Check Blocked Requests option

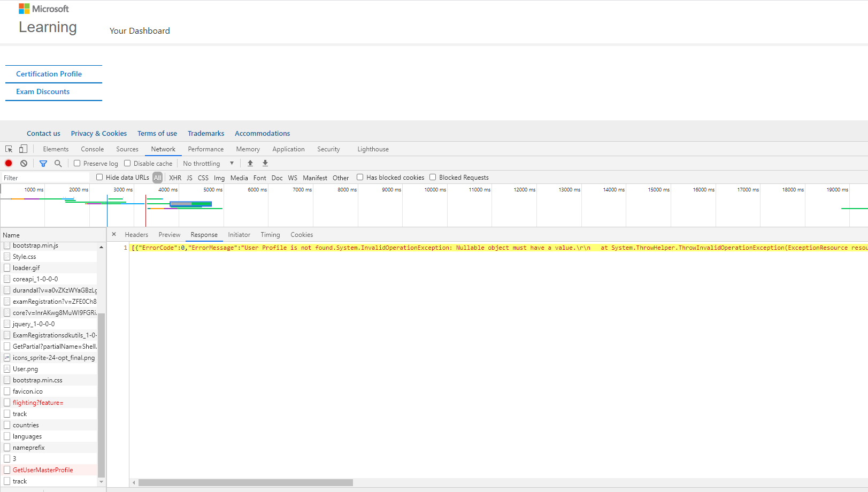tap(433, 177)
